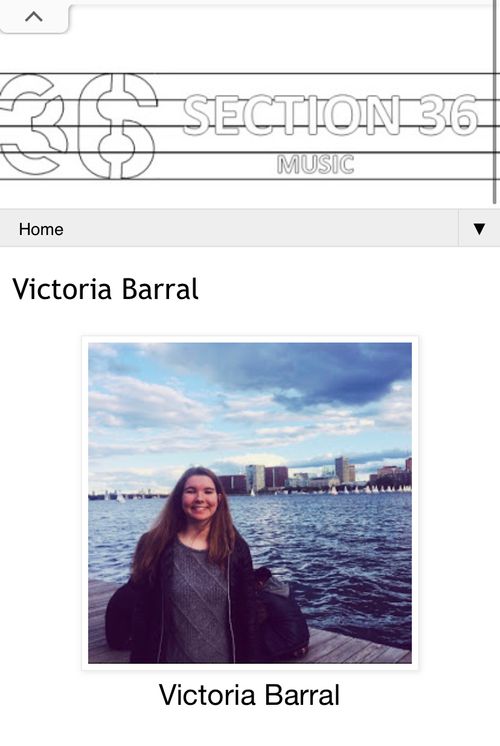Click the outlined numeral 3 in the logo

pos(31,125)
